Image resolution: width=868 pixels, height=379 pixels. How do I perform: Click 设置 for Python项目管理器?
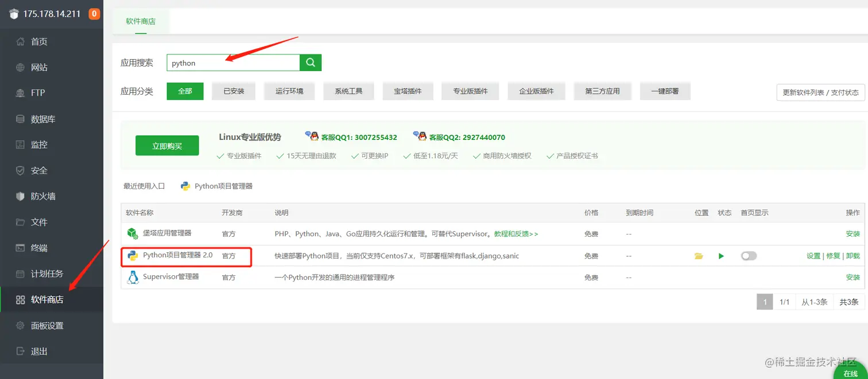pos(813,256)
